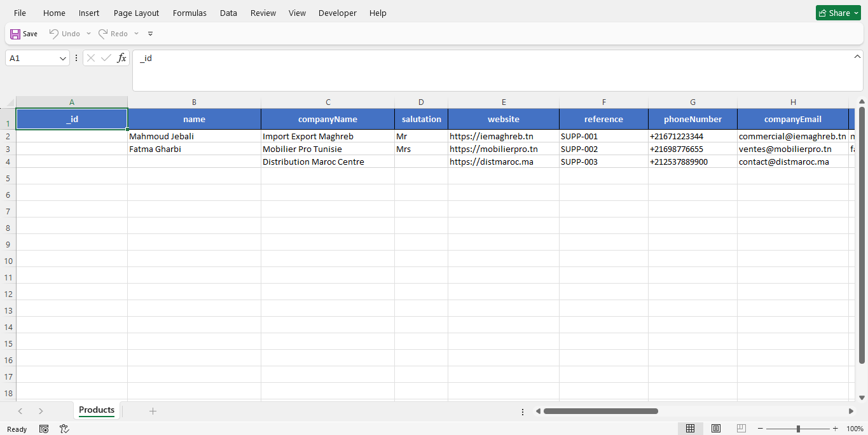Open accessibility checker icon in status bar
Screen dimensions: 868x435
(x=64, y=429)
